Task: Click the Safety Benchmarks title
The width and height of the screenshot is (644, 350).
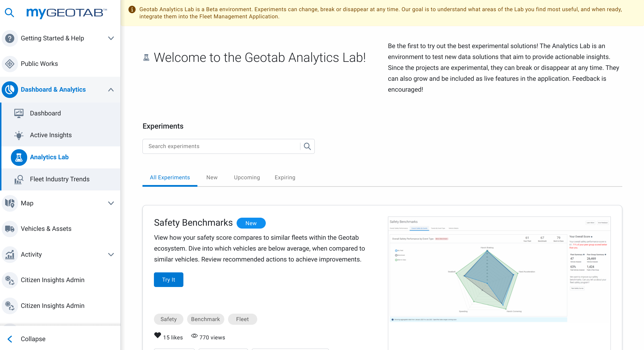Action: (193, 223)
